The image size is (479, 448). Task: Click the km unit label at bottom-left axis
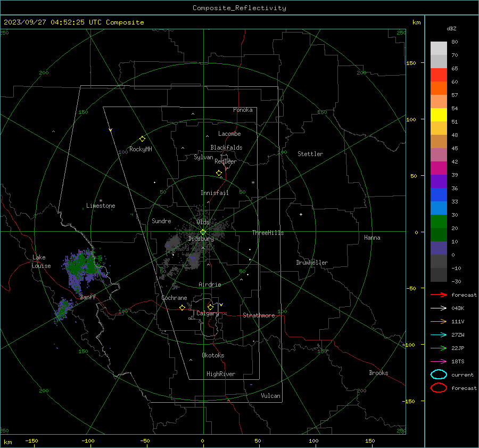7,442
